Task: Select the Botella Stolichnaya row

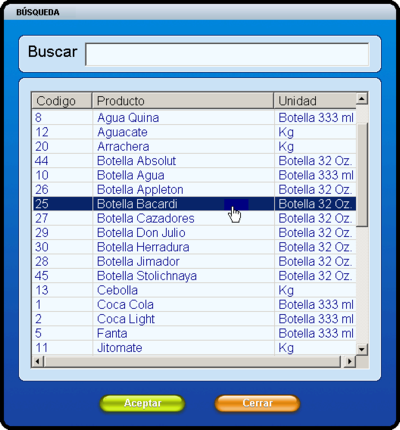Action: [x=194, y=276]
